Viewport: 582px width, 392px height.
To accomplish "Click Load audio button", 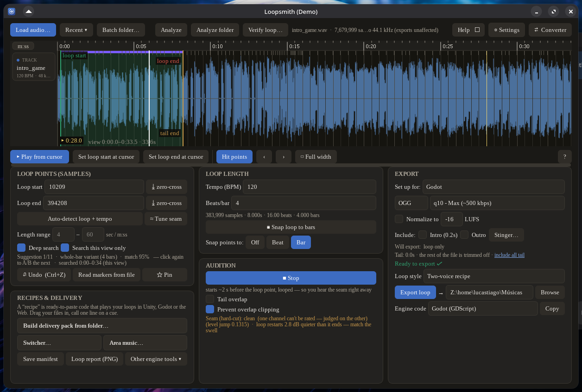I will coord(33,30).
